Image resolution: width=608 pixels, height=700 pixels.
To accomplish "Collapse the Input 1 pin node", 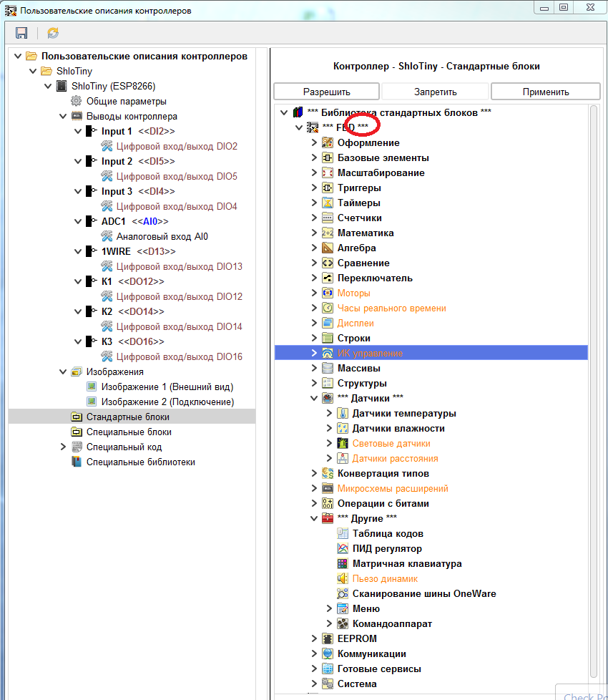I will tap(78, 131).
